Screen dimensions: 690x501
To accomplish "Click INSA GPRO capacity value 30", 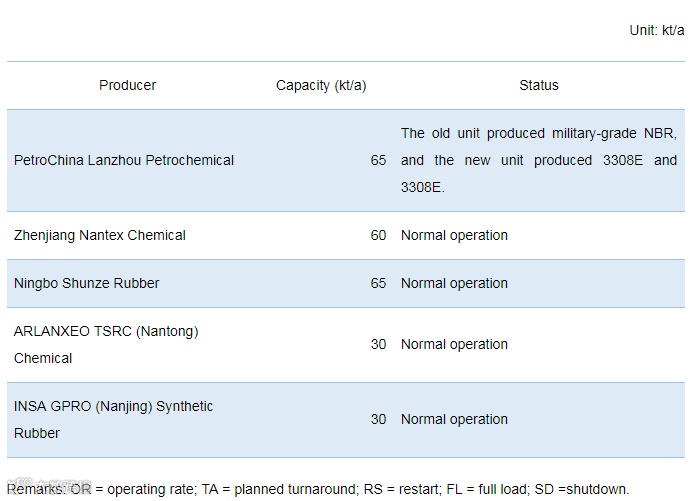I will pos(378,420).
